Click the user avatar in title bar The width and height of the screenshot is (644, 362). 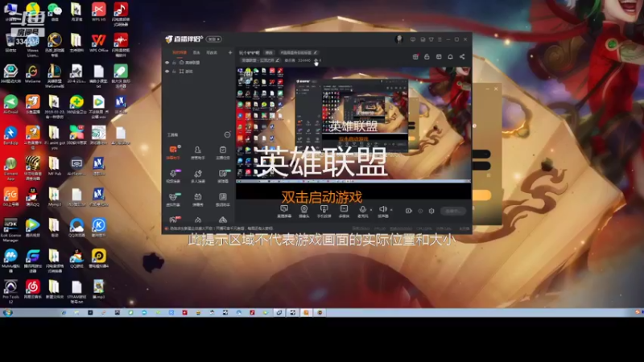pos(398,39)
